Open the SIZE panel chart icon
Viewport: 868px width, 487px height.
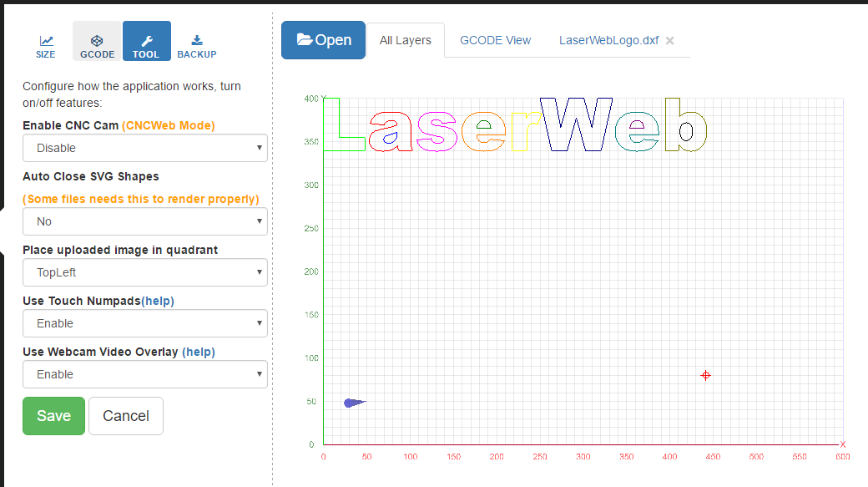coord(46,41)
